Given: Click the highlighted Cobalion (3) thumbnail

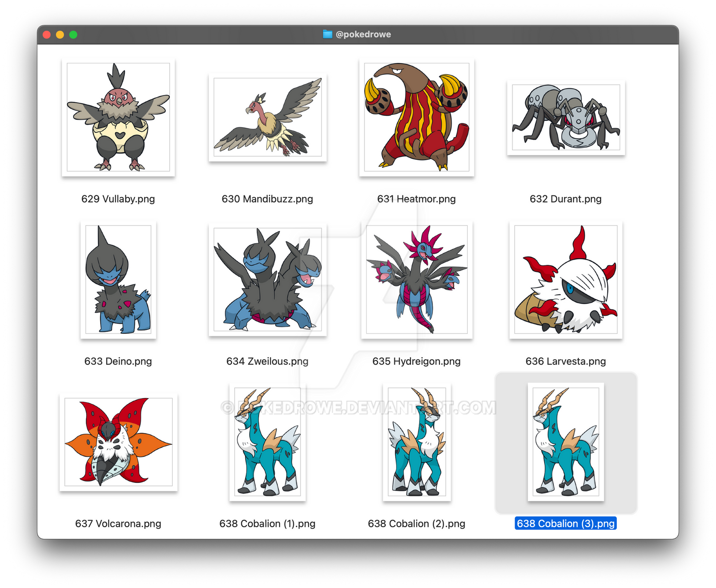Looking at the screenshot, I should [566, 442].
